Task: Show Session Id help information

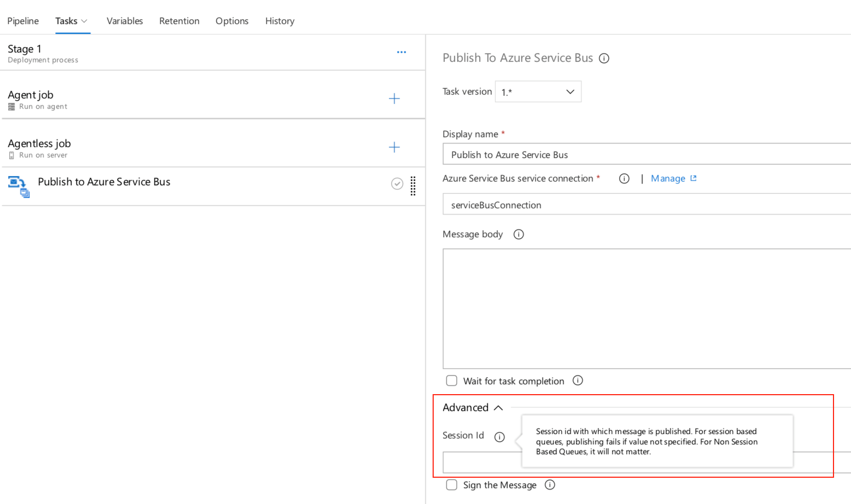Action: (x=499, y=437)
